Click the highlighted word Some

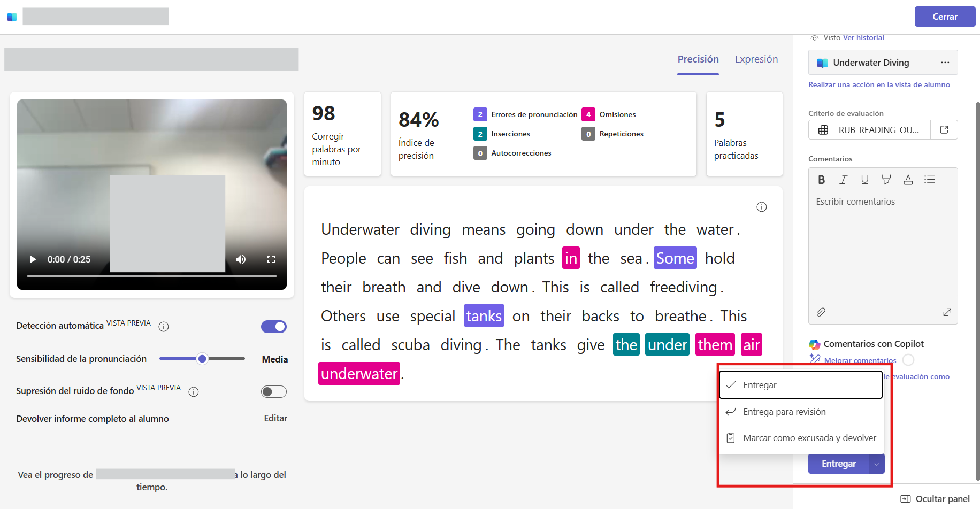675,258
